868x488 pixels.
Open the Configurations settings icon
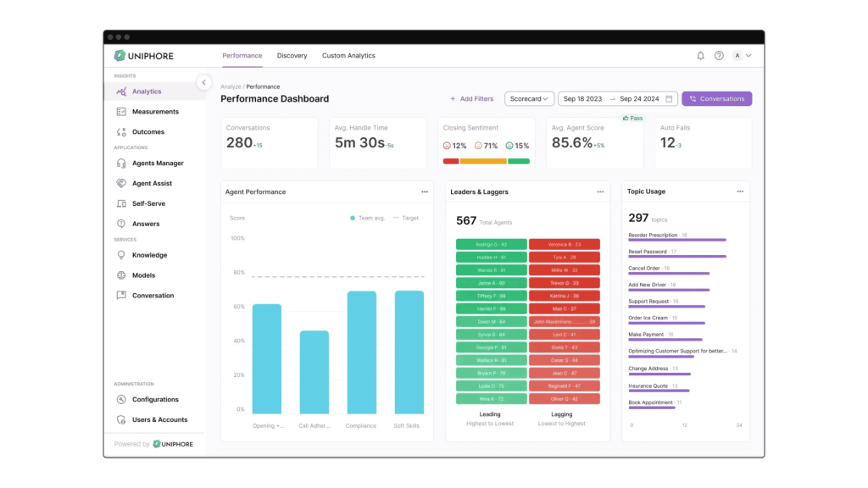pyautogui.click(x=121, y=400)
